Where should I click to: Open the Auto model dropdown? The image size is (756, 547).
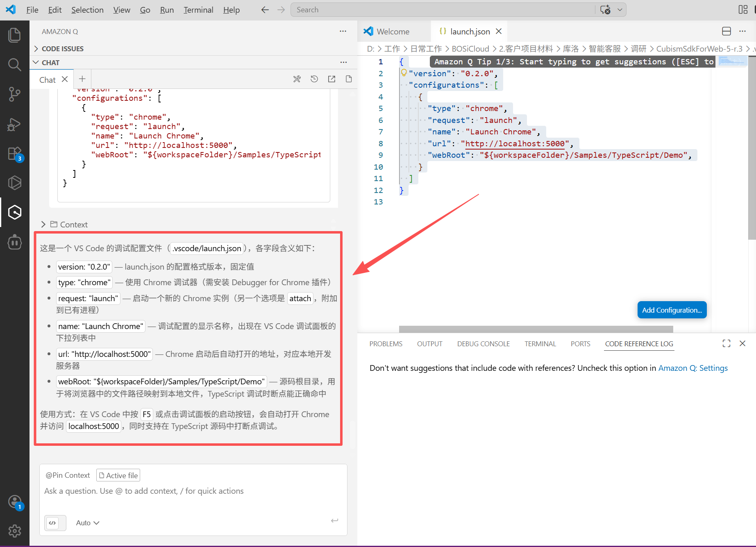(87, 523)
